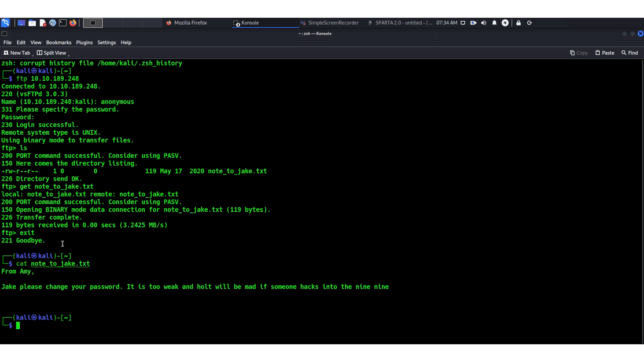This screenshot has height=362, width=644.
Task: Open the power manager lightning icon
Action: [x=505, y=23]
